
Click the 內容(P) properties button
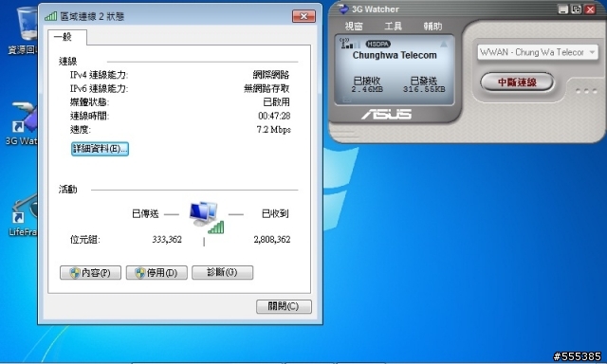tap(90, 273)
